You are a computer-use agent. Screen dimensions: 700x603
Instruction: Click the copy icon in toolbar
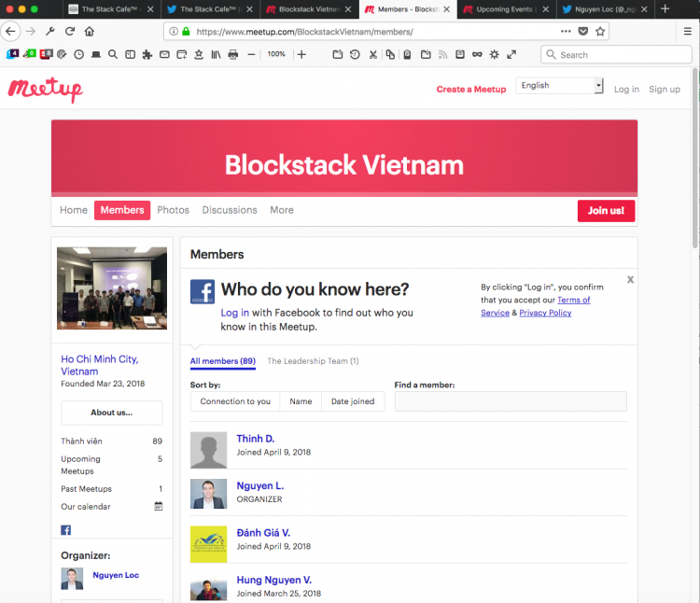(x=390, y=54)
